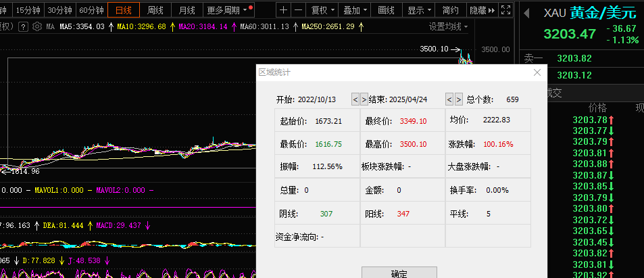Switch to 30分钟 period tab
644x278 pixels.
[59, 10]
